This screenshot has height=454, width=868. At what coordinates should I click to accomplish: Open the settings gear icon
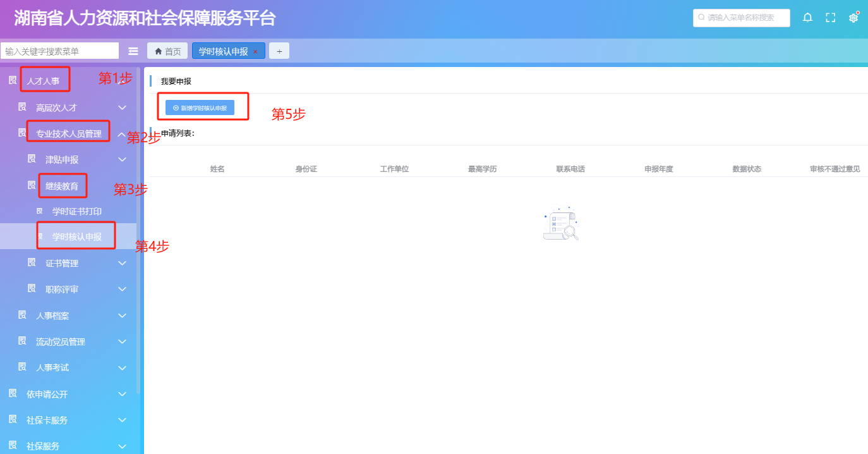click(x=853, y=18)
